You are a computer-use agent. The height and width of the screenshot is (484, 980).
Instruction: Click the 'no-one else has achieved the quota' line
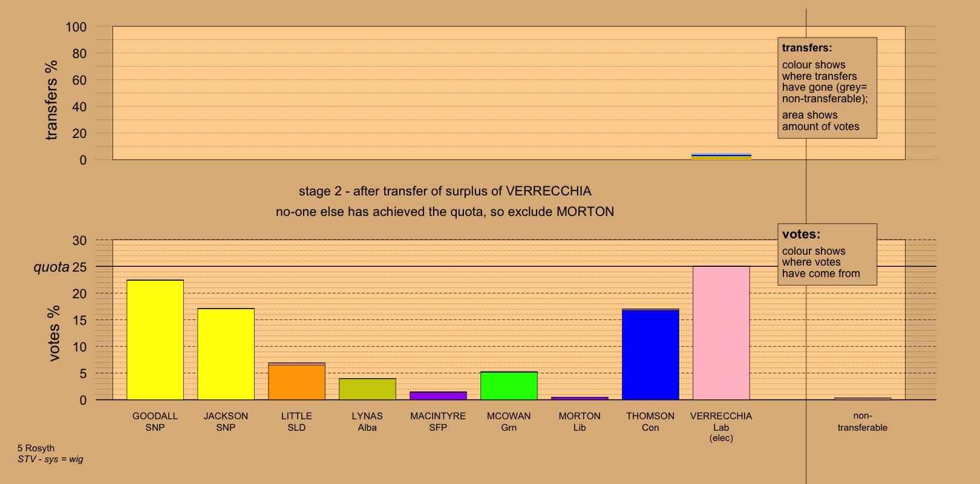pyautogui.click(x=445, y=212)
